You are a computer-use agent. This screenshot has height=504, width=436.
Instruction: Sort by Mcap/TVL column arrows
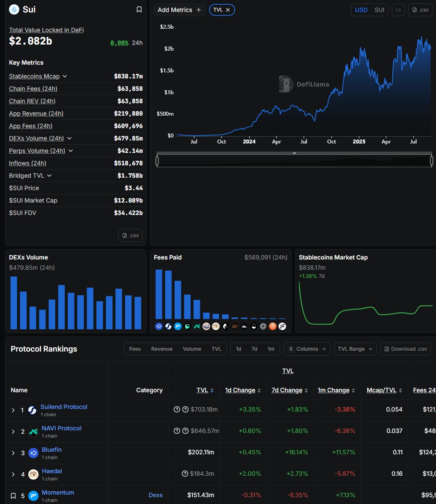tap(400, 391)
